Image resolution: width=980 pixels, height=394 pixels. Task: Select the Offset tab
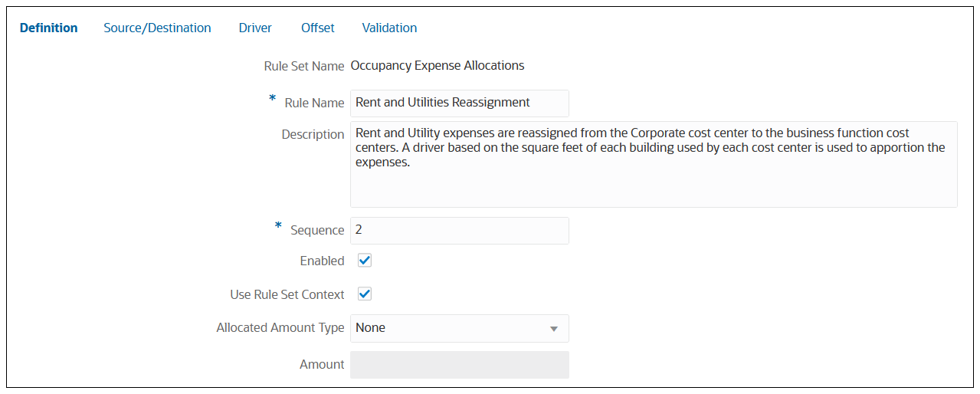(317, 28)
